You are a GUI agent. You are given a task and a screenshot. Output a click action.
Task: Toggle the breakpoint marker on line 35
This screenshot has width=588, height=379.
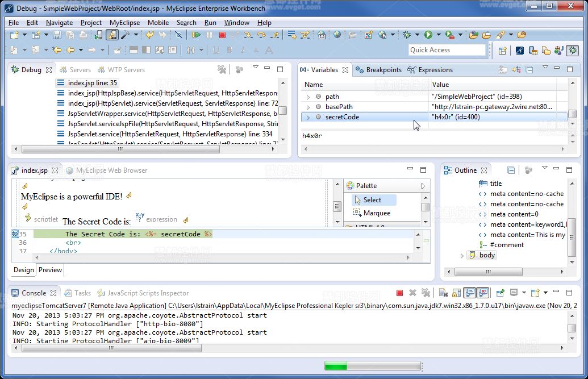(x=15, y=234)
